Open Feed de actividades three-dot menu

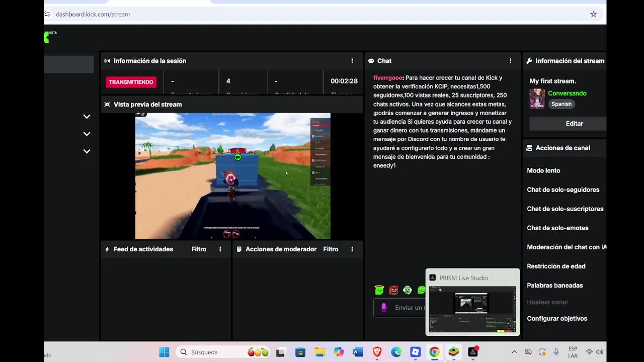(x=220, y=249)
